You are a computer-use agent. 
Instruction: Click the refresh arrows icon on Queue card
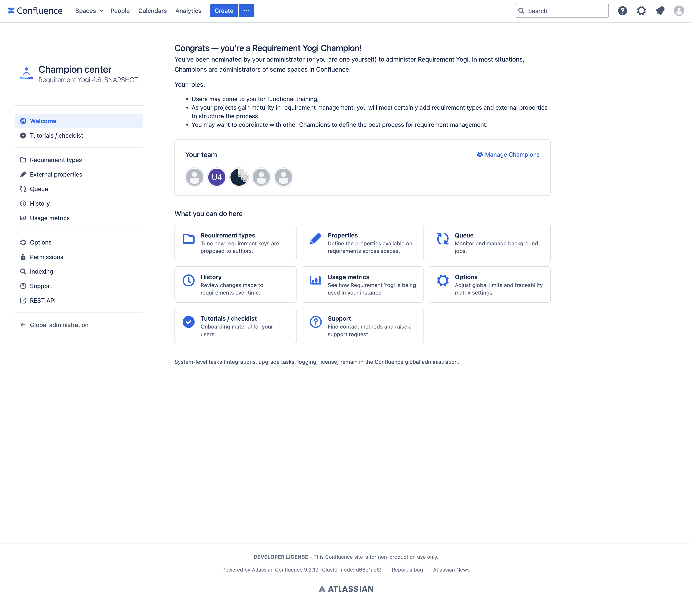[x=443, y=239]
